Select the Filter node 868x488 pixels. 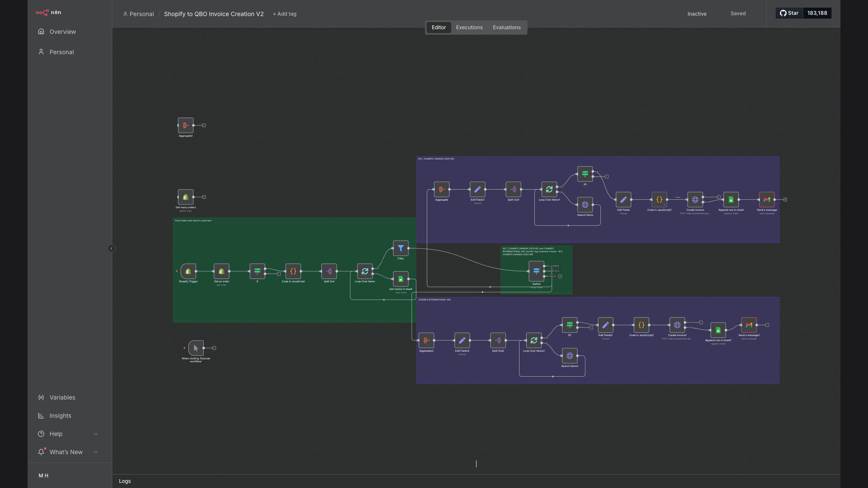(x=401, y=248)
